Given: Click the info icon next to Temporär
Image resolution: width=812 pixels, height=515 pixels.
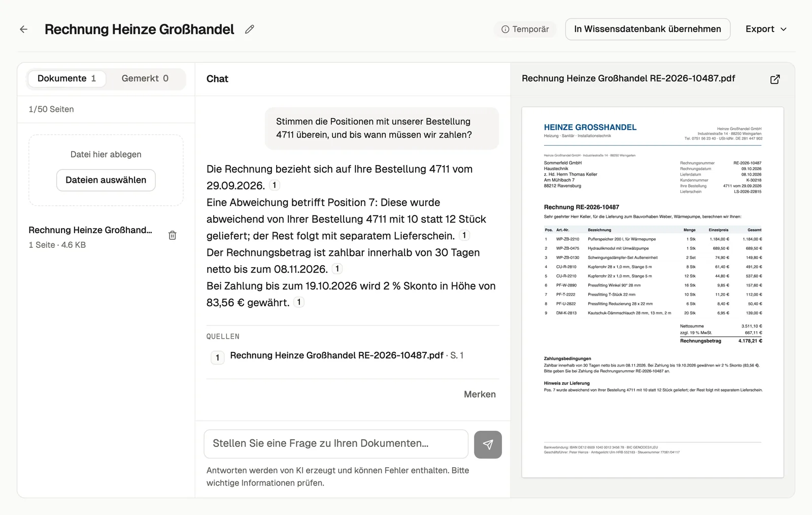Looking at the screenshot, I should tap(505, 29).
